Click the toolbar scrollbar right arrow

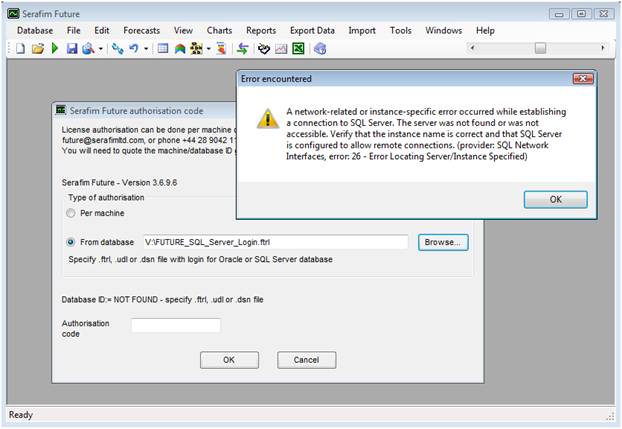[603, 48]
